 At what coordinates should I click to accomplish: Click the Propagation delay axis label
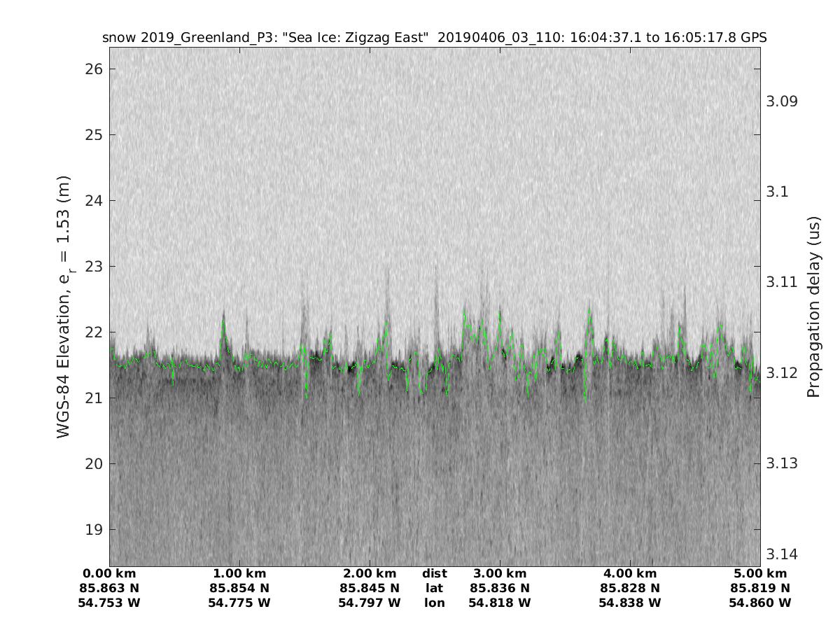pos(813,307)
